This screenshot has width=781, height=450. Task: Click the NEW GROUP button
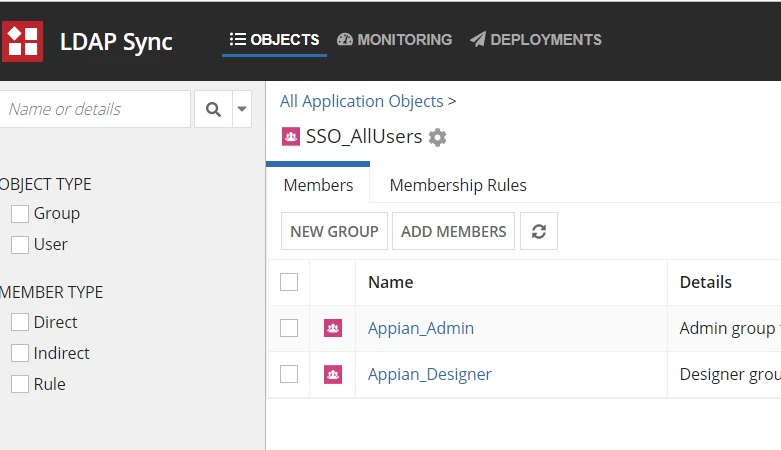[x=334, y=231]
